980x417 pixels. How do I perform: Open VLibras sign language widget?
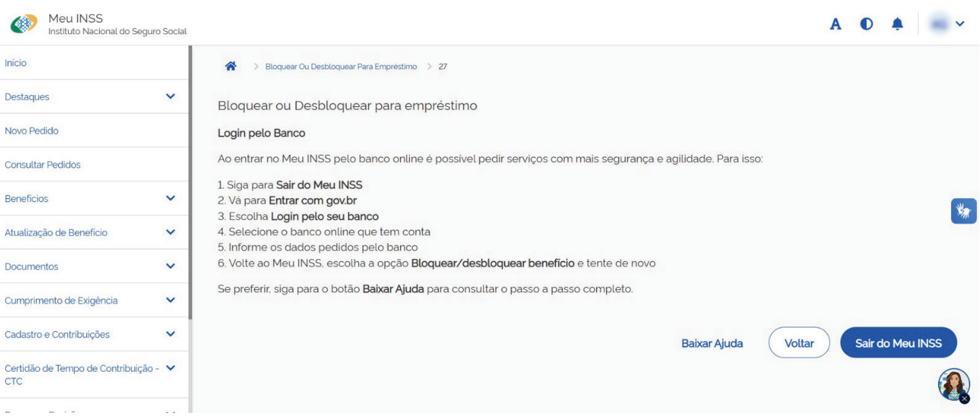(963, 211)
